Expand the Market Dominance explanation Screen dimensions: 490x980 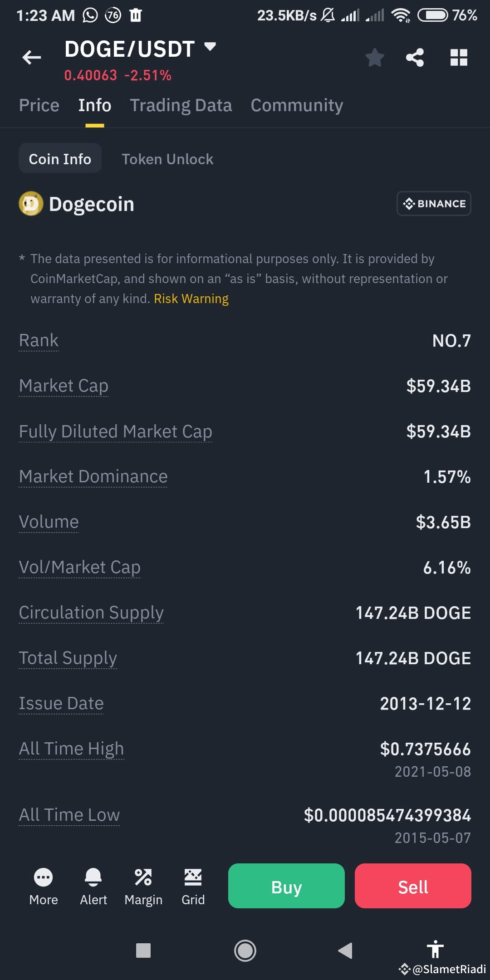coord(93,476)
